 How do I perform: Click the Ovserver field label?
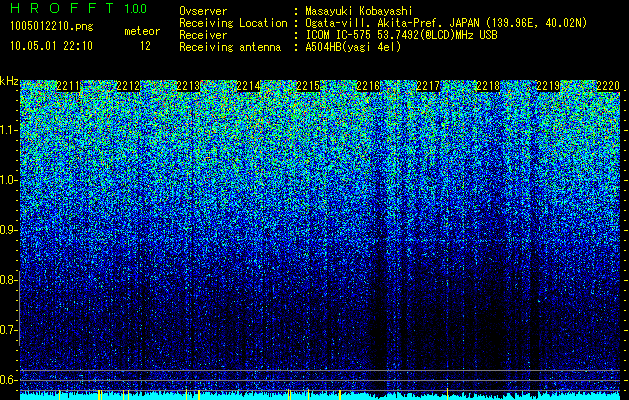(203, 11)
